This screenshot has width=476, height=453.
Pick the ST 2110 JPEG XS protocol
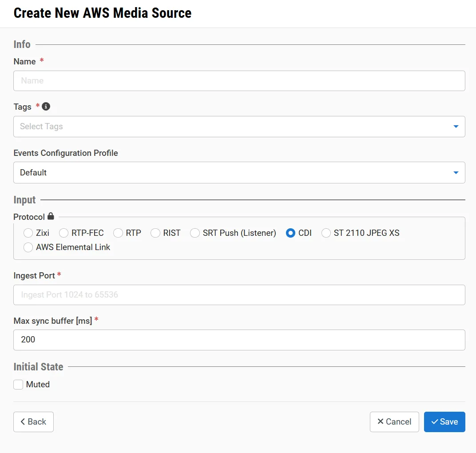[x=326, y=233]
